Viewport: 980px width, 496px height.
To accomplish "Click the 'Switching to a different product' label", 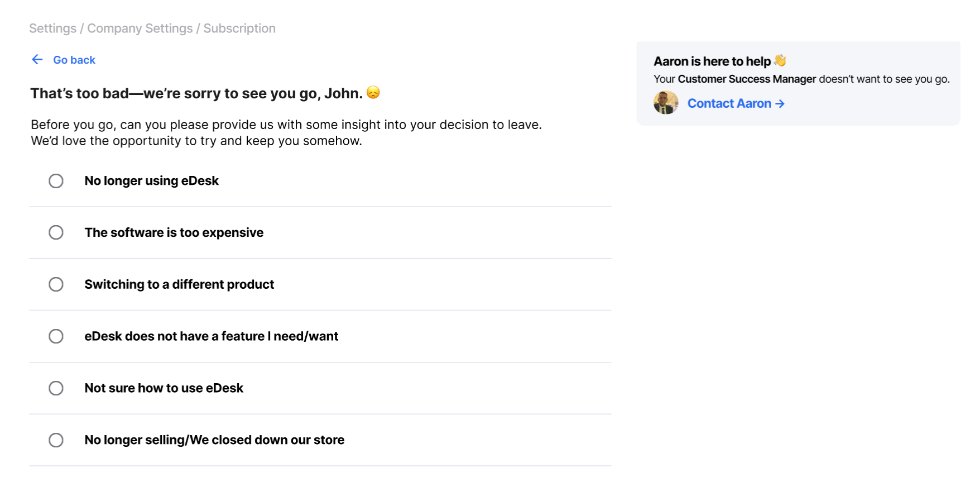I will [179, 284].
